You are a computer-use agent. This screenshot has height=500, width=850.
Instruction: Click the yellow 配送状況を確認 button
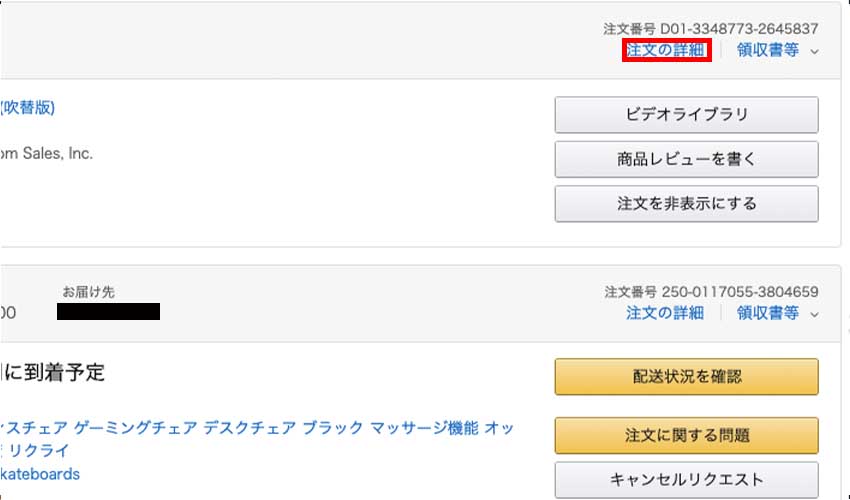point(686,377)
